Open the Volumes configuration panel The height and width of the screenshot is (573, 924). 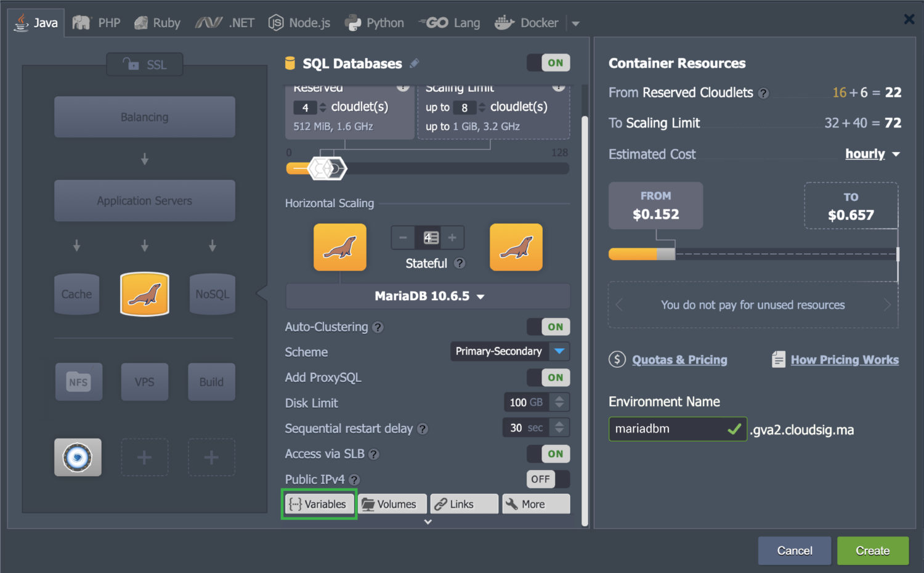(x=392, y=503)
